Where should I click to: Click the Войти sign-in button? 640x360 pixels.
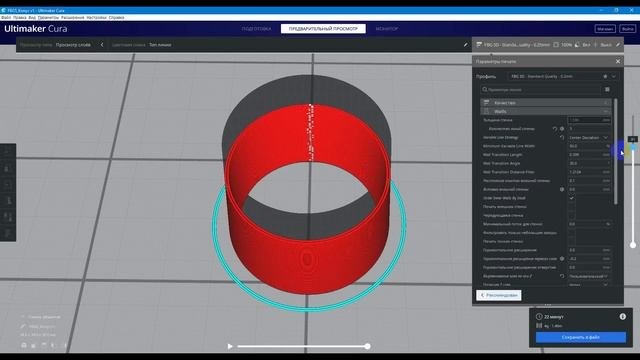coord(627,29)
